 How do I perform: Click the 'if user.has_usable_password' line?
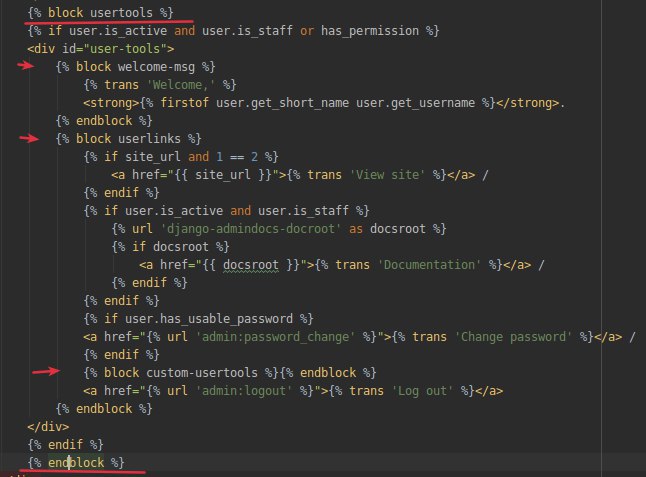pyautogui.click(x=198, y=319)
